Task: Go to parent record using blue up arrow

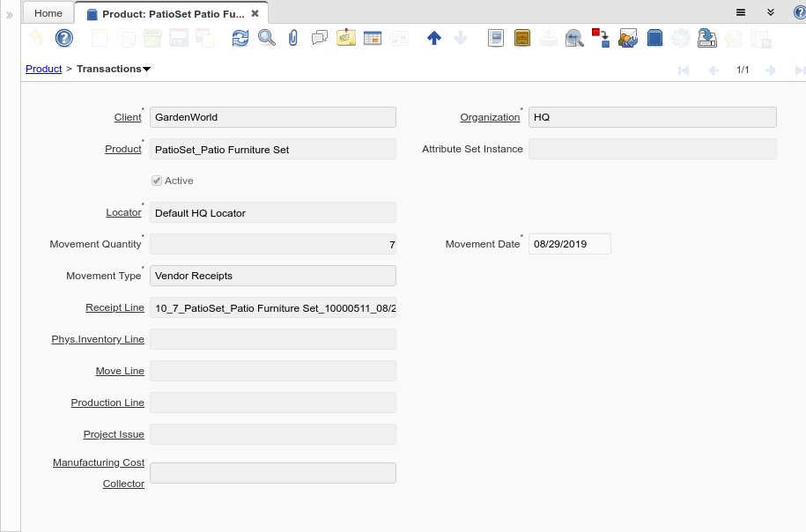Action: (x=433, y=38)
